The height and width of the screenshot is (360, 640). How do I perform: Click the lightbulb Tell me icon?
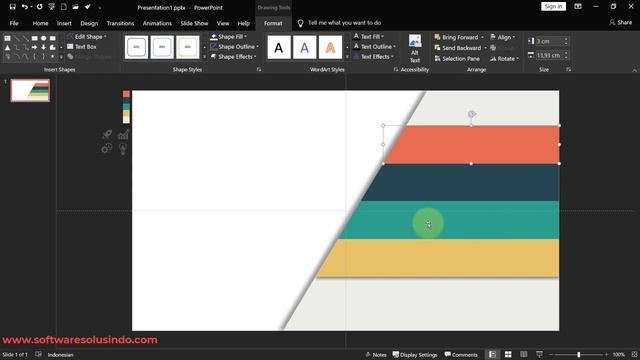tap(300, 23)
